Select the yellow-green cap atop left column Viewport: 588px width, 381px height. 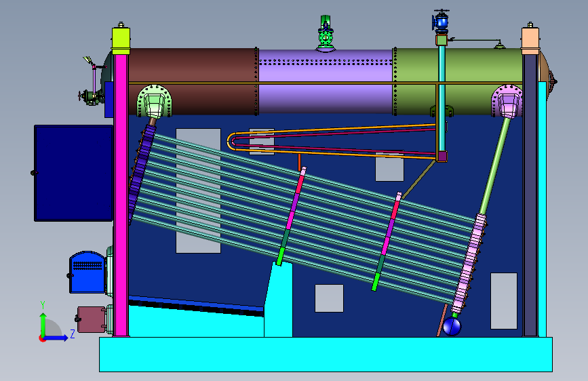pyautogui.click(x=121, y=41)
